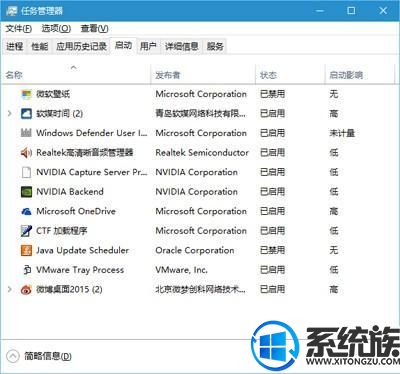Open the 文件(F) menu
Viewport: 400px width, 374px height.
click(x=19, y=29)
